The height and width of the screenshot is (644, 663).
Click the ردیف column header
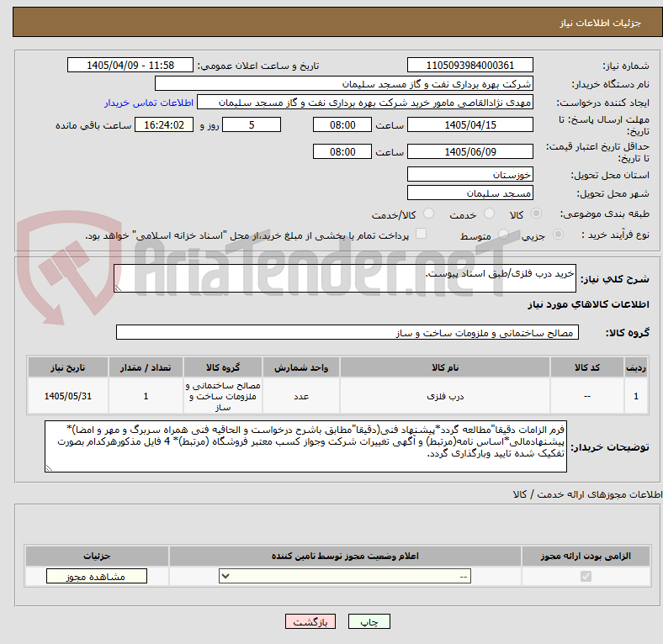pos(636,367)
